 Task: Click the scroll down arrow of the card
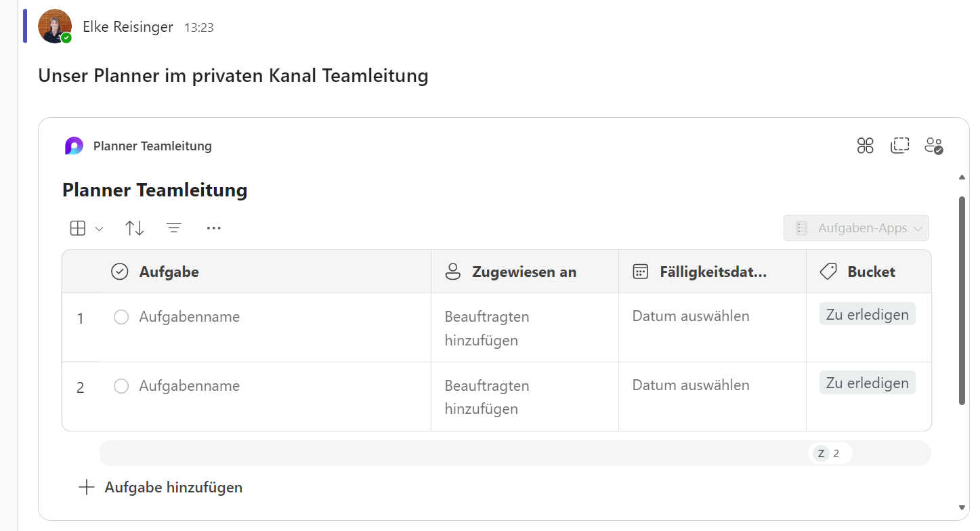pyautogui.click(x=962, y=507)
